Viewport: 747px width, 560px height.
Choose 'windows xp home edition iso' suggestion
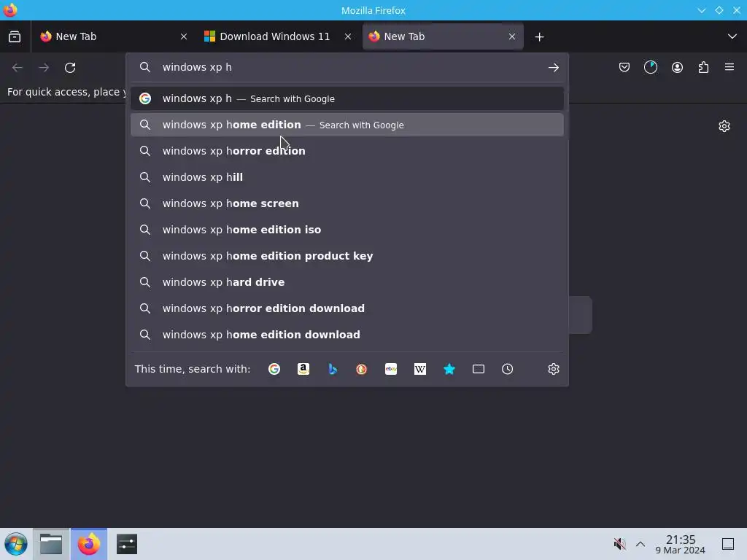[347, 230]
